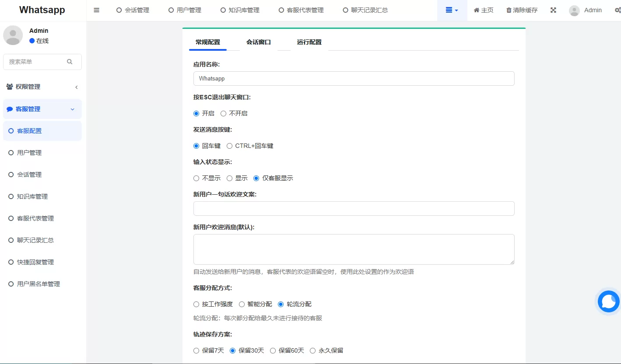
Task: Focus the 新用户欢迎消息 text area
Action: point(354,249)
